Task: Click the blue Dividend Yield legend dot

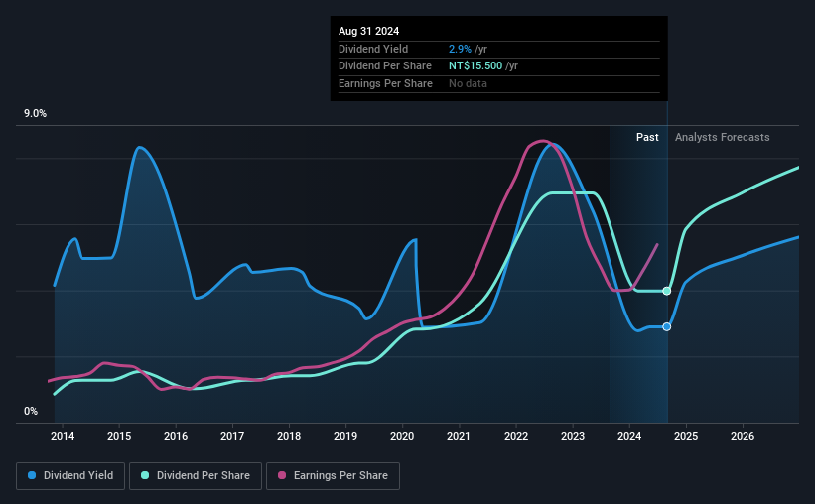Action: 32,475
